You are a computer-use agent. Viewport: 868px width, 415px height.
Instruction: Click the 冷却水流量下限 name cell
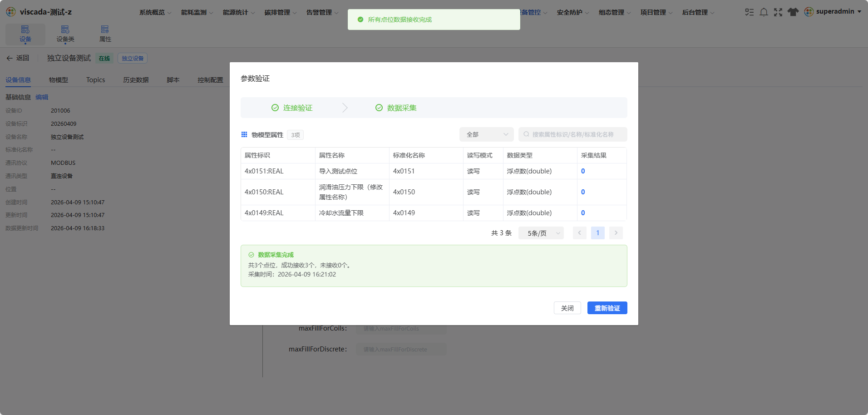[x=352, y=213]
